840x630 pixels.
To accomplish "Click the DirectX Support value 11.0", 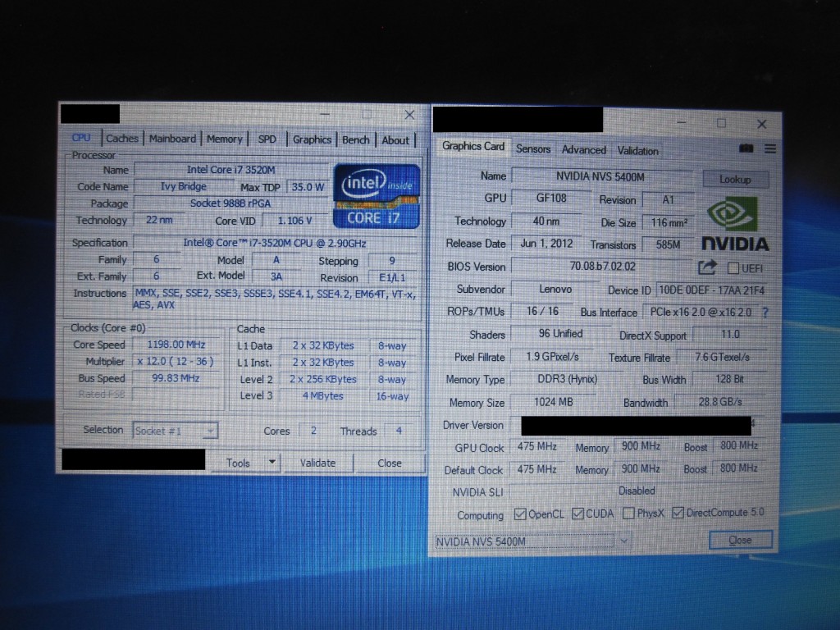I will coord(730,335).
